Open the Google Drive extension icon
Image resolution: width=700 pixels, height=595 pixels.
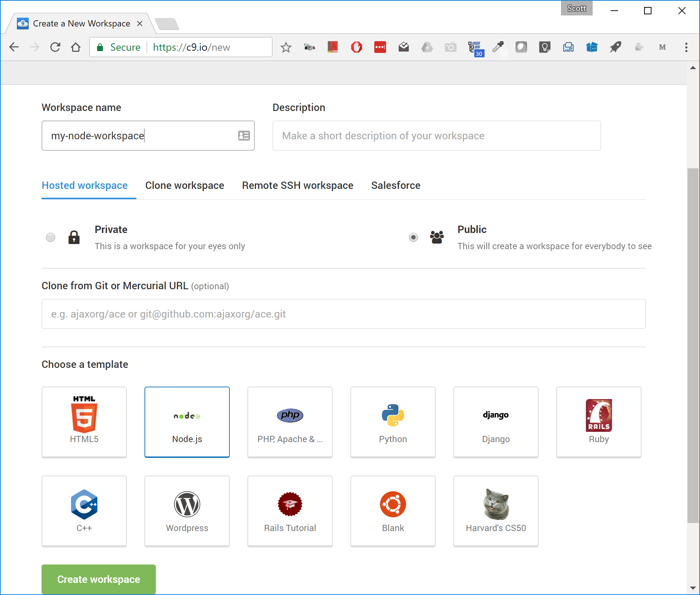(427, 47)
